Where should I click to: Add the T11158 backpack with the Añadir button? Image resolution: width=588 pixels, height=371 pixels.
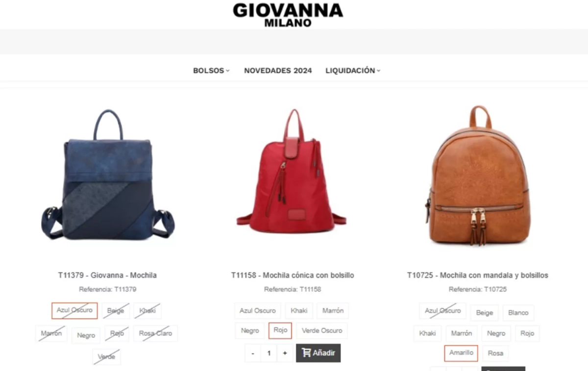[318, 353]
